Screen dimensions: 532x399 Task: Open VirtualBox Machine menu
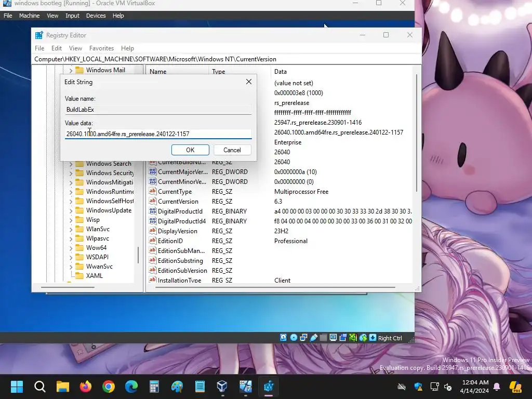tap(29, 16)
